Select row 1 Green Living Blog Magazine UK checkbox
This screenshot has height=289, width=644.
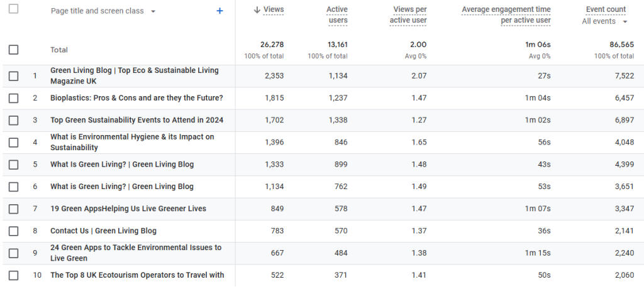[14, 76]
